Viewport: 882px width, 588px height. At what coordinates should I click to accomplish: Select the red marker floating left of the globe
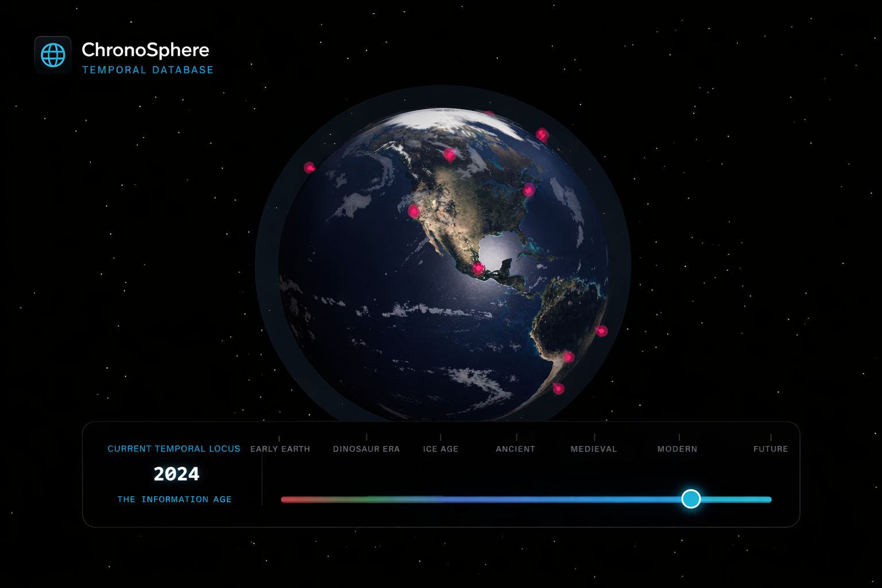point(310,168)
